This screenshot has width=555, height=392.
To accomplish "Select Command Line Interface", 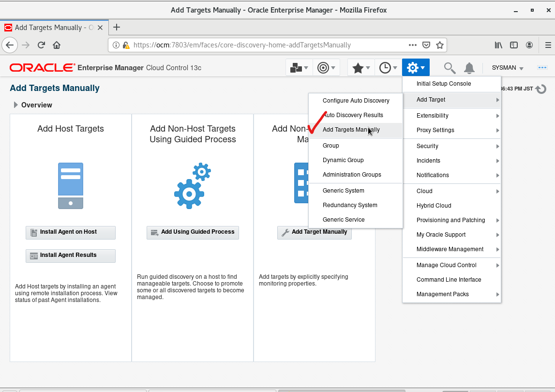I will click(x=451, y=280).
